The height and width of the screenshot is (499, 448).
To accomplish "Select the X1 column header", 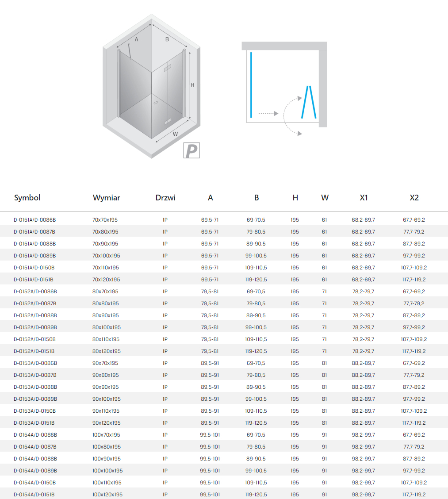I will 364,198.
